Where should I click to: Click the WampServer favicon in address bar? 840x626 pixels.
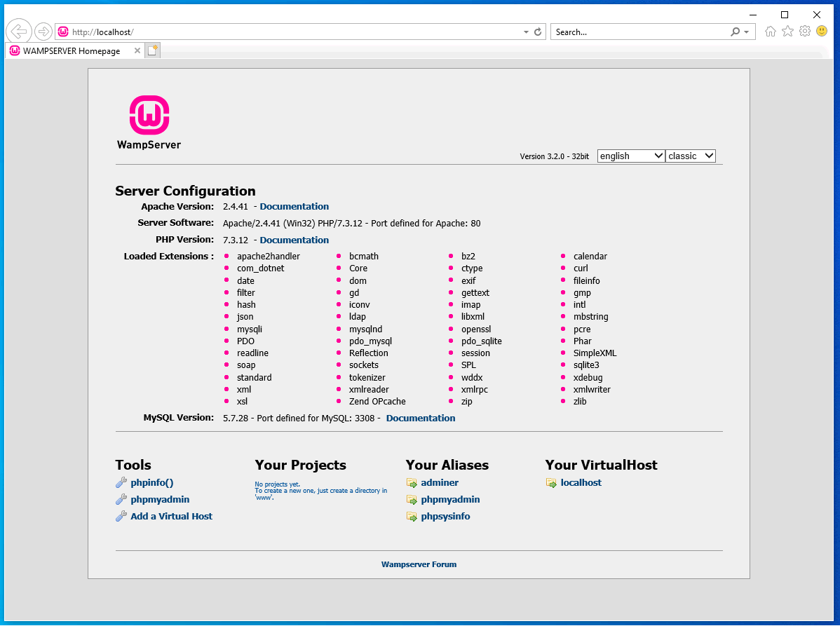(x=62, y=32)
